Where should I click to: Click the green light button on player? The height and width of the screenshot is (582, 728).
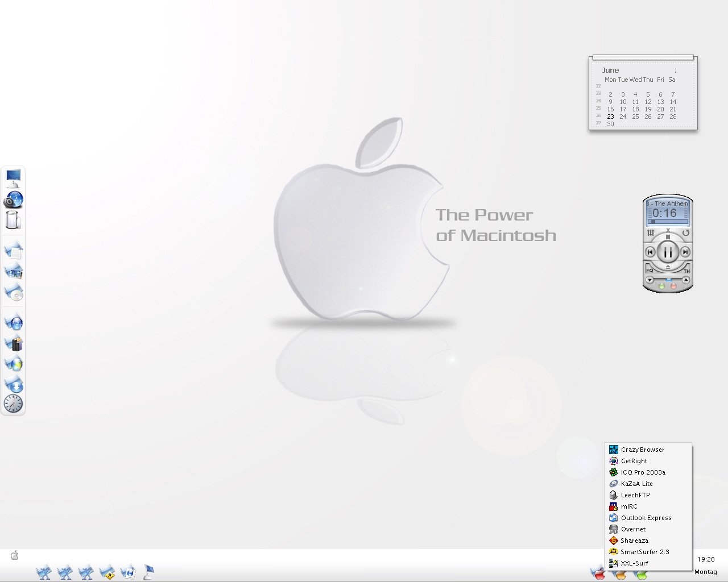pyautogui.click(x=661, y=286)
